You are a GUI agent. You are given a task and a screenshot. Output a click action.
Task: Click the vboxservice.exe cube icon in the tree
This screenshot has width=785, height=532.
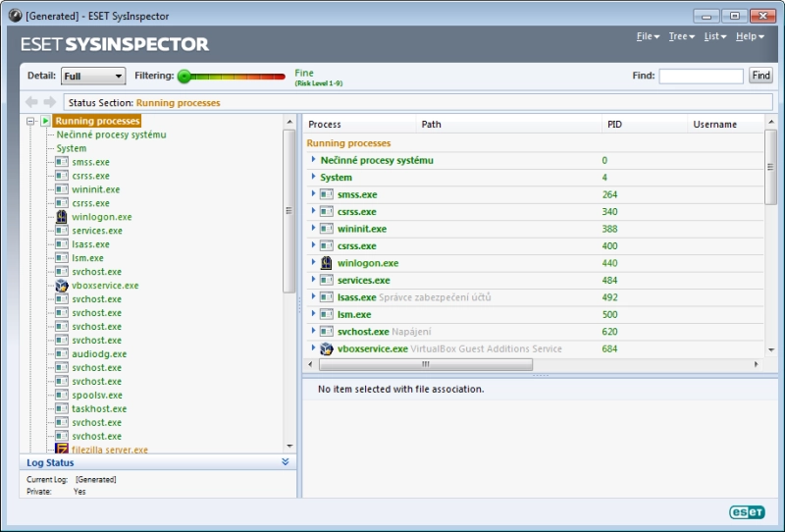[62, 286]
